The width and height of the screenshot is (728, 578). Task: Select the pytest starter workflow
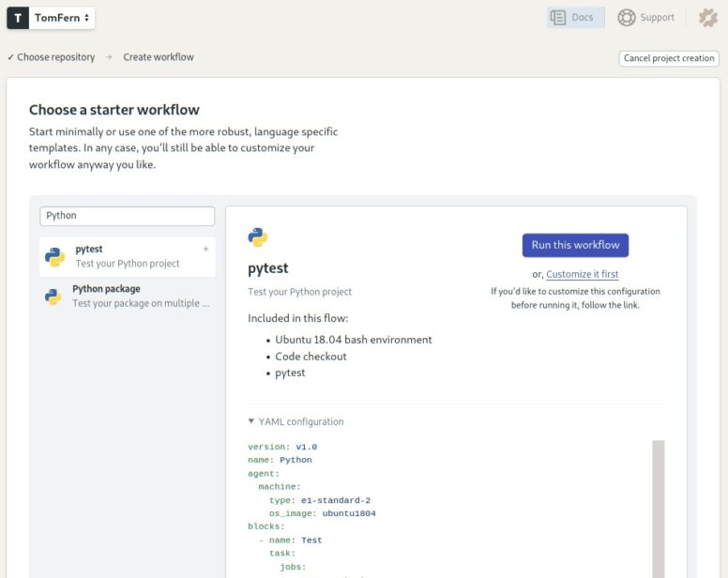(128, 257)
